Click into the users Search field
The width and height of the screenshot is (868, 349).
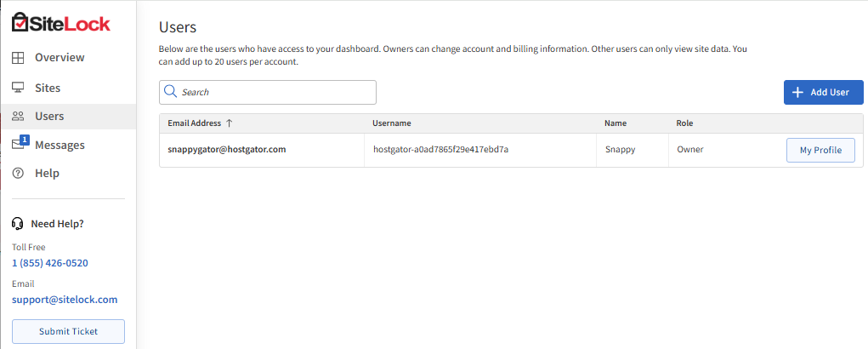click(x=268, y=92)
